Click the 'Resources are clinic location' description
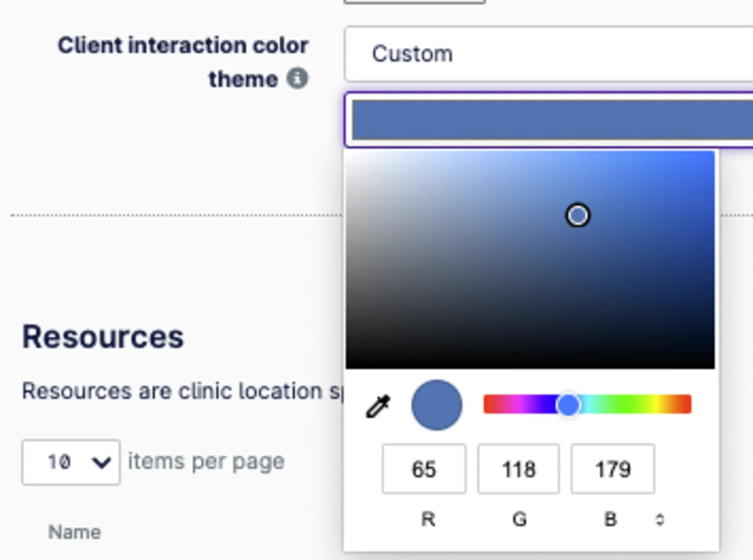Viewport: 753px width, 560px height. 183,391
